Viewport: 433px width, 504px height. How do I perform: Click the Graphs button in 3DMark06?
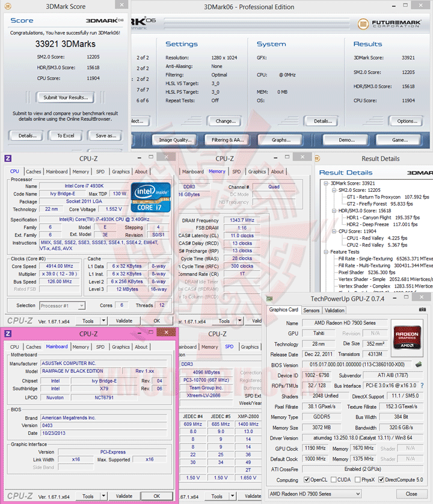[281, 140]
